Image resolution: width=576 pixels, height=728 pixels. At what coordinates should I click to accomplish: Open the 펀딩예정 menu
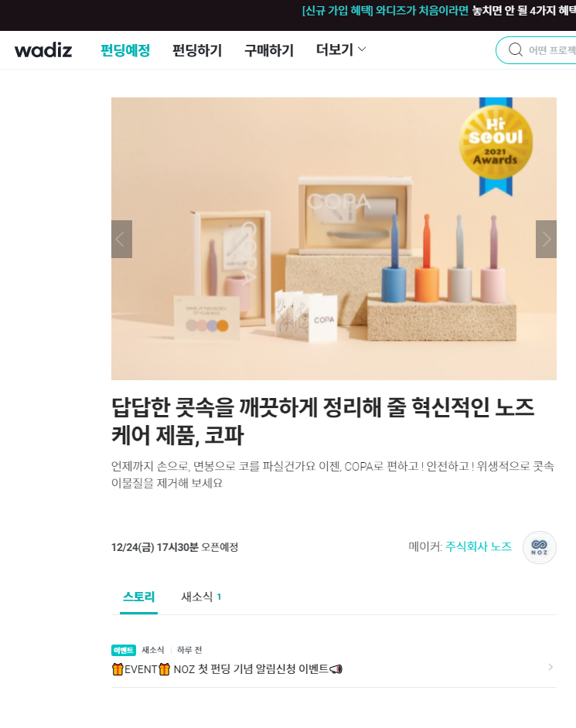(x=125, y=50)
